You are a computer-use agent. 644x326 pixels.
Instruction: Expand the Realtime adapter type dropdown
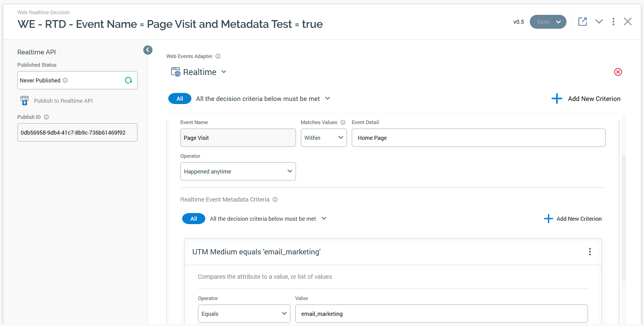point(224,72)
